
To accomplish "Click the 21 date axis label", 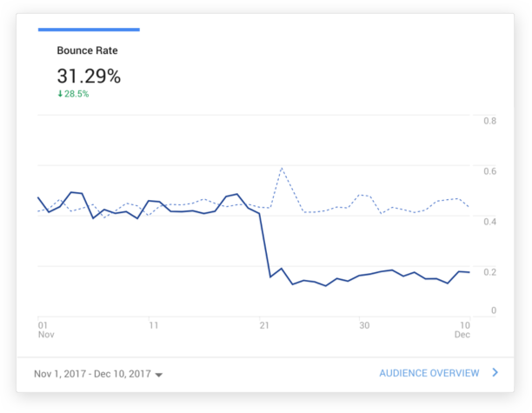I will pos(264,325).
